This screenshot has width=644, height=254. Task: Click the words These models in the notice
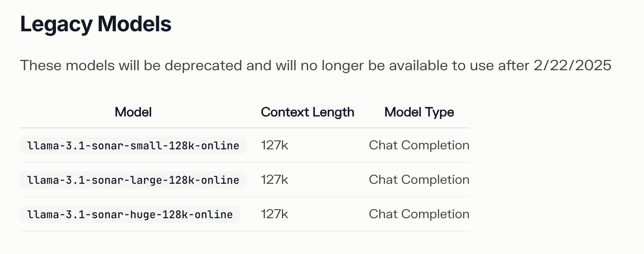[67, 66]
